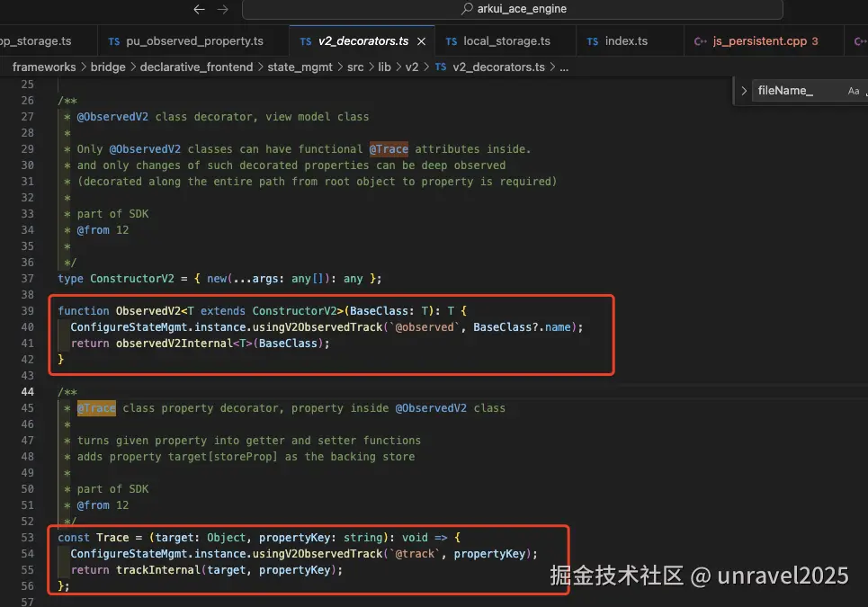Click the breadcrumb ellipsis symbol
This screenshot has width=868, height=607.
pyautogui.click(x=564, y=67)
